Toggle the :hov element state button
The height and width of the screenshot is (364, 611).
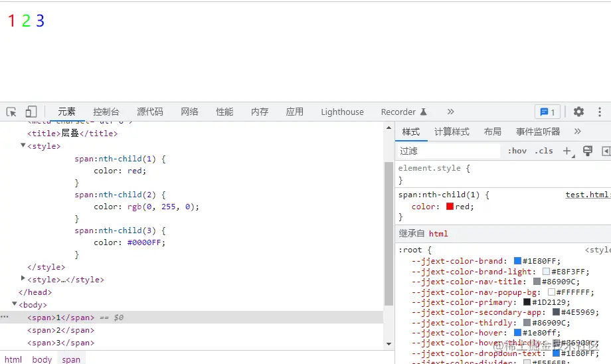coord(517,151)
